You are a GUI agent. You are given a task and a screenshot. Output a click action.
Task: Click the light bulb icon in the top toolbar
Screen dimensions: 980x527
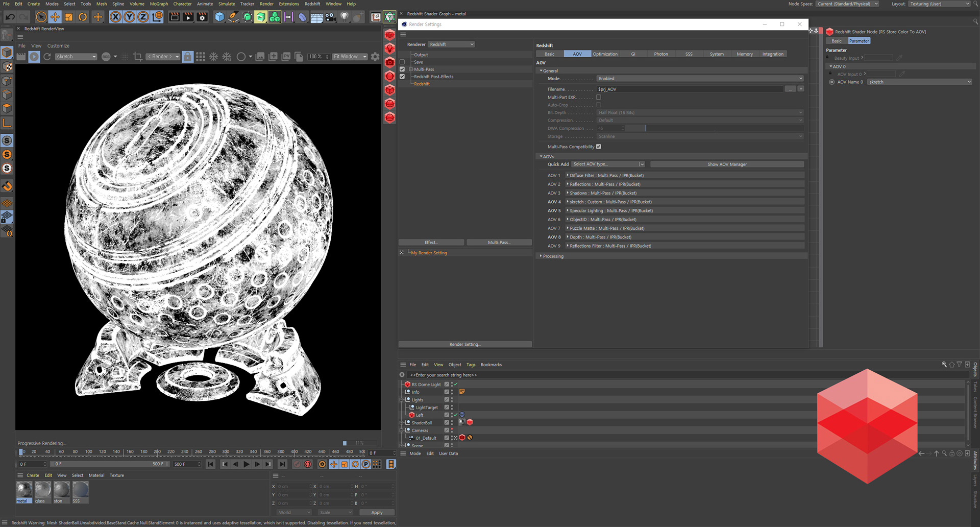pos(345,17)
